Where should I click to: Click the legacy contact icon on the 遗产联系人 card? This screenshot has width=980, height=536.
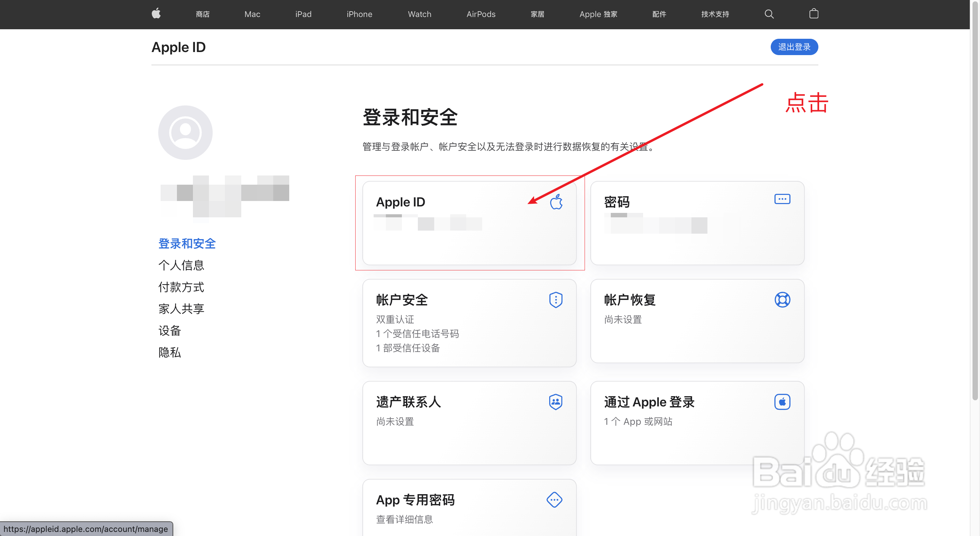click(x=555, y=401)
